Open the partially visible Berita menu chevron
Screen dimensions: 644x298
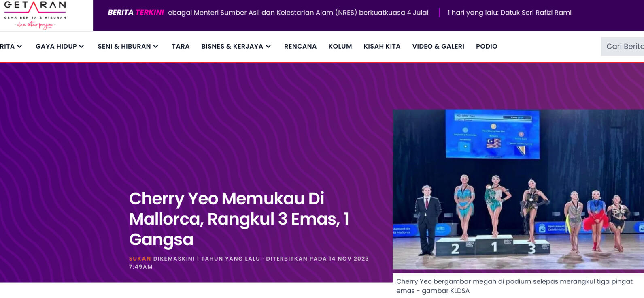pos(19,47)
